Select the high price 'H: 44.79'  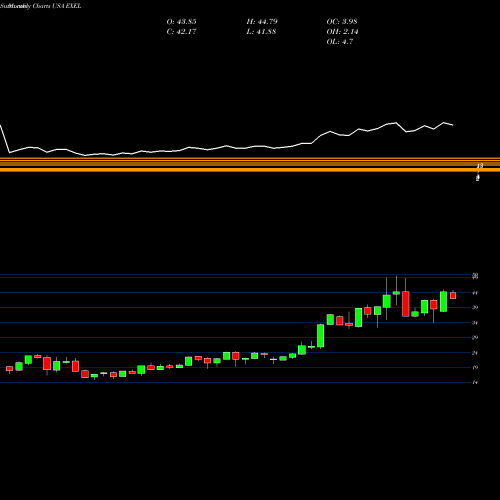262,22
